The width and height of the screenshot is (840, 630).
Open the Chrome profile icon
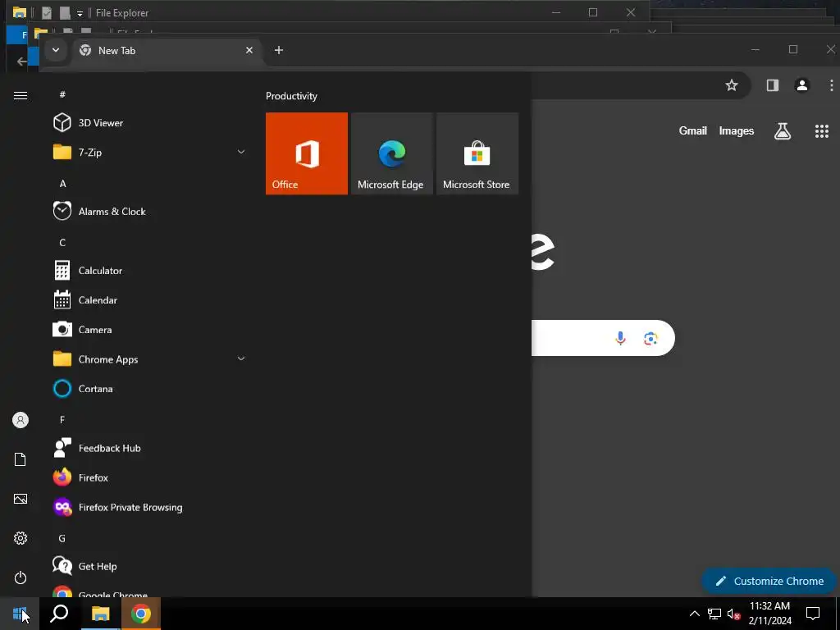coord(802,85)
